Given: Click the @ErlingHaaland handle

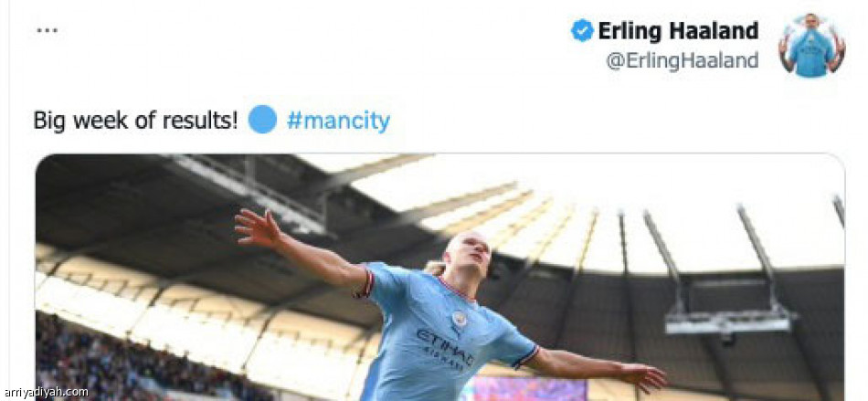Looking at the screenshot, I should (682, 60).
